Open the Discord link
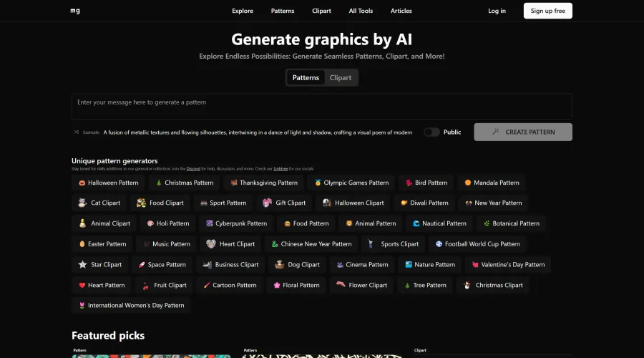Image resolution: width=644 pixels, height=358 pixels. (x=193, y=168)
